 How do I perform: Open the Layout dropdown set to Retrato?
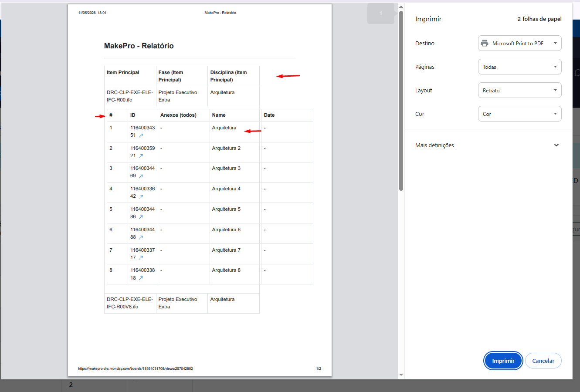click(519, 91)
